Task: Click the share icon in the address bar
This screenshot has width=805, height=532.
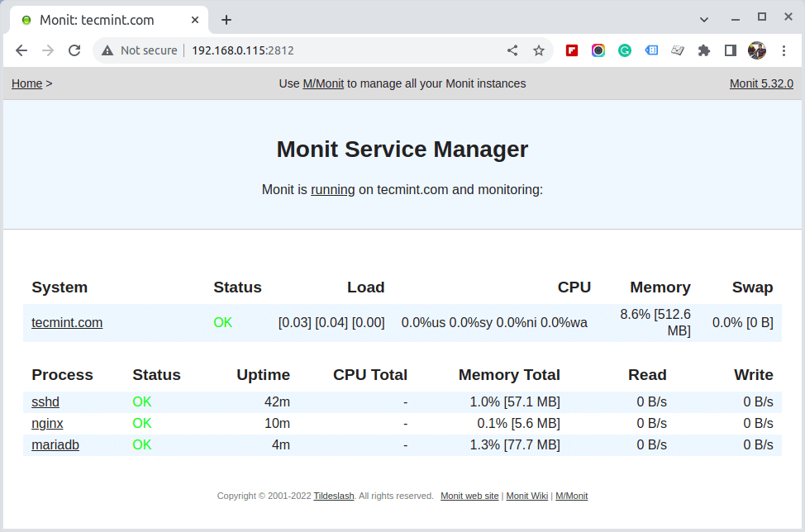Action: click(x=512, y=50)
